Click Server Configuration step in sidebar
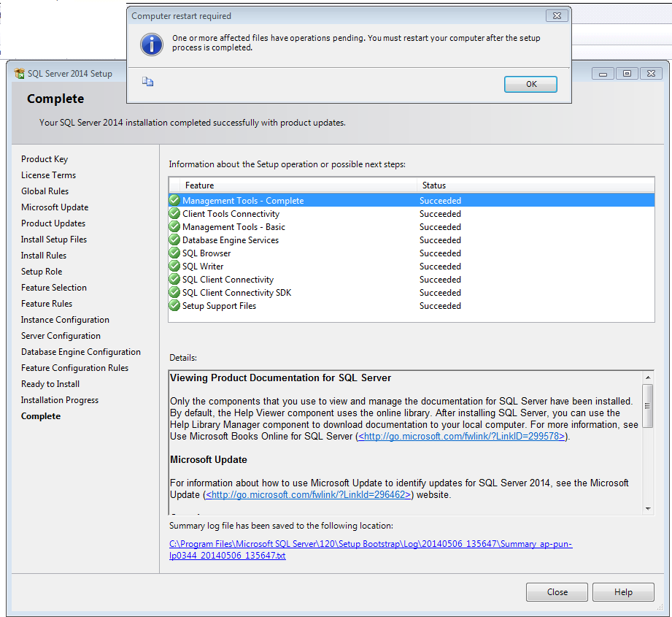Screen dimensions: 672x617 (x=61, y=336)
